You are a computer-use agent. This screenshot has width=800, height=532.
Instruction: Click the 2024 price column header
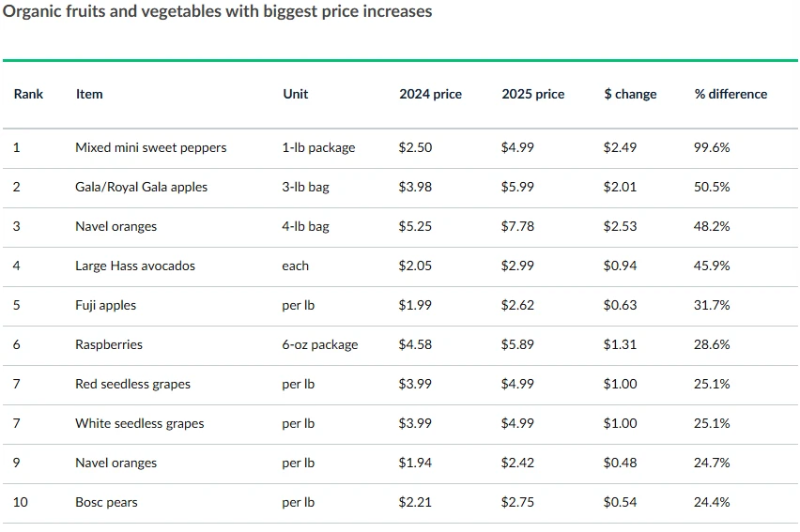click(430, 94)
